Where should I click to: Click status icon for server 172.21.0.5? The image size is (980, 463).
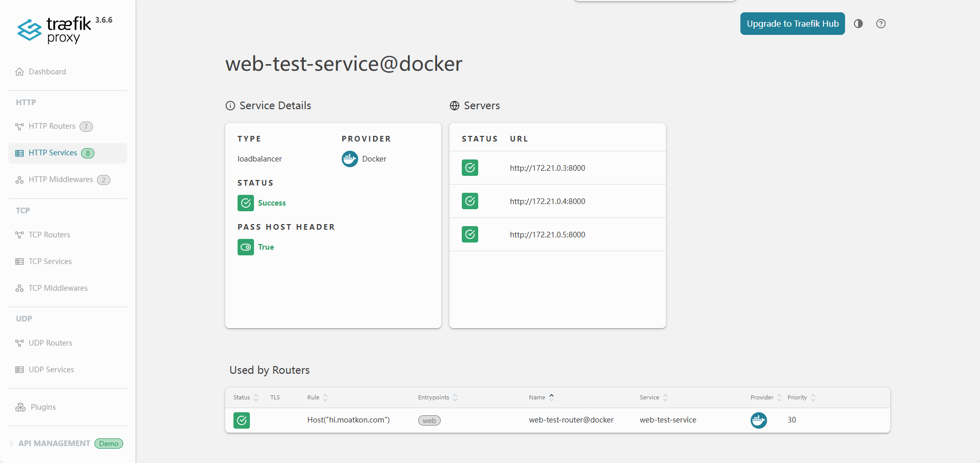click(470, 234)
